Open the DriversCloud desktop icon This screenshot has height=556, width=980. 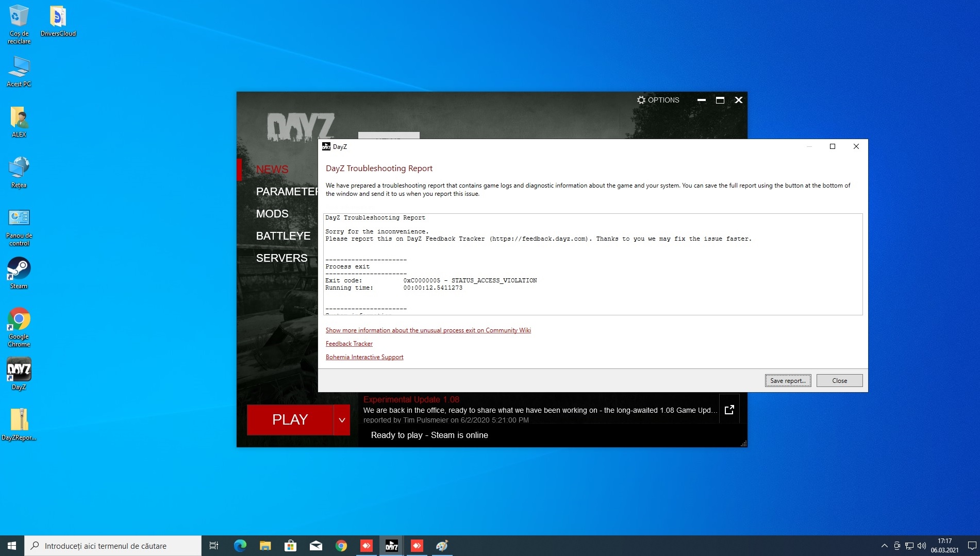coord(58,21)
